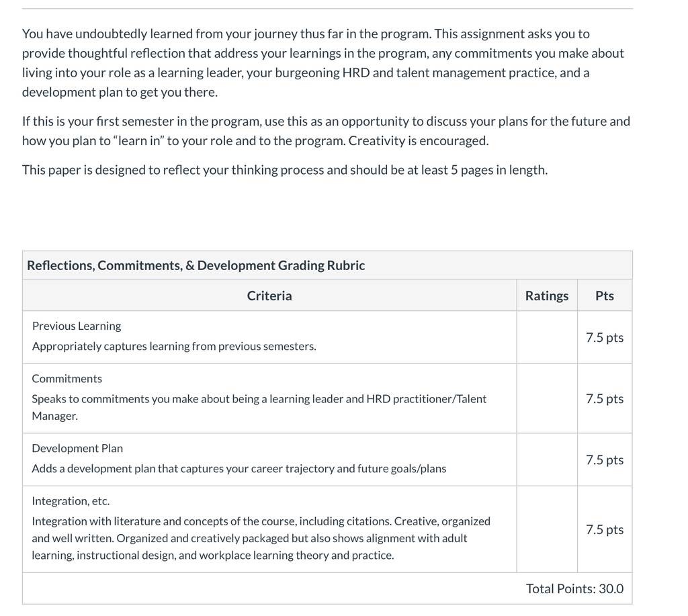Click the Total Points: 30.0 text
Image resolution: width=688 pixels, height=616 pixels.
(x=575, y=588)
